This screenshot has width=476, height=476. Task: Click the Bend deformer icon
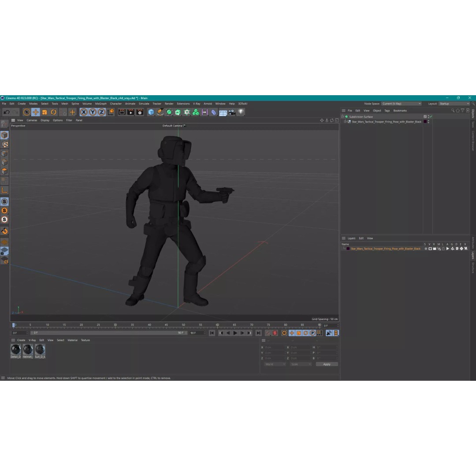214,112
